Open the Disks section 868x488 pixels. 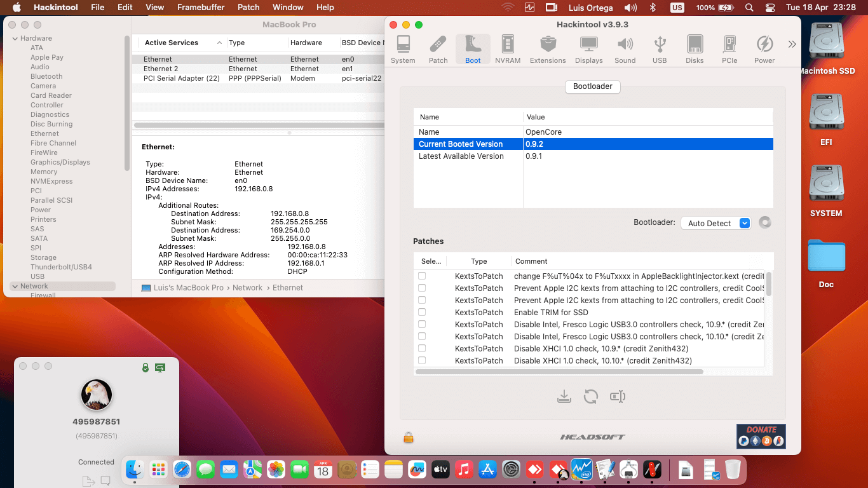(695, 50)
